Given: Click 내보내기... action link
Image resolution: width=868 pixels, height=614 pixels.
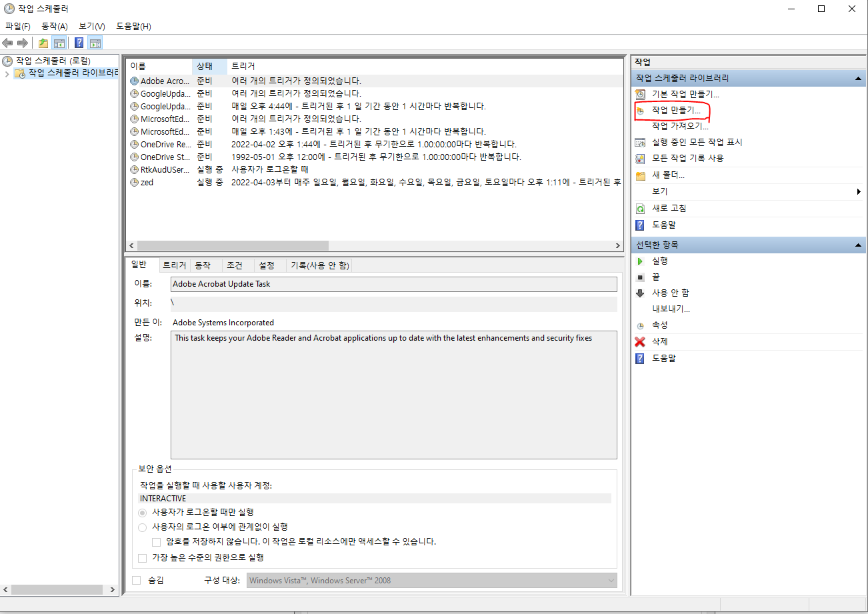Looking at the screenshot, I should pyautogui.click(x=671, y=309).
